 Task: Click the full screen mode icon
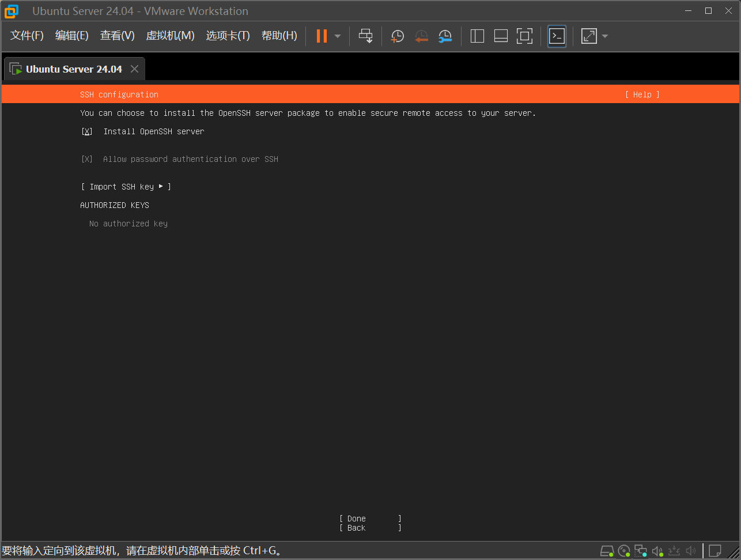524,36
